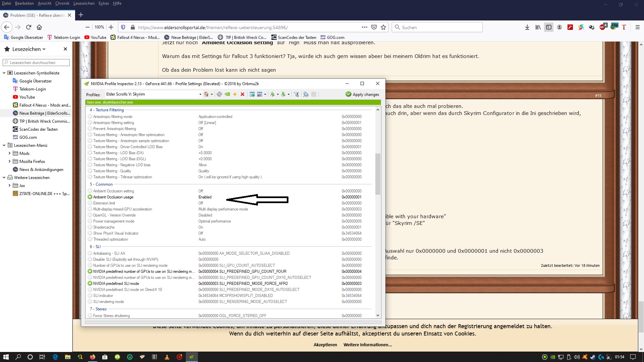The image size is (644, 362).
Task: Click the add application to profile icon
Action: point(252,94)
